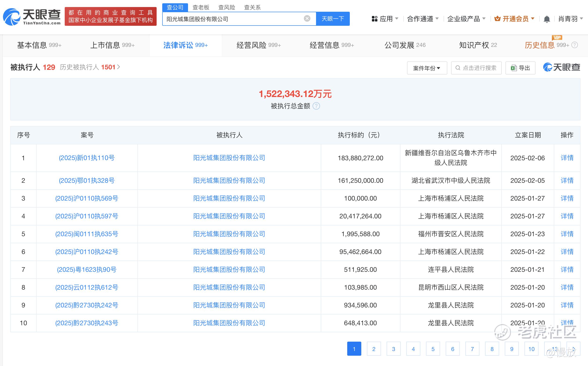This screenshot has height=366, width=588.
Task: Click the 1,522,343.12万元 total amount
Action: click(x=295, y=94)
